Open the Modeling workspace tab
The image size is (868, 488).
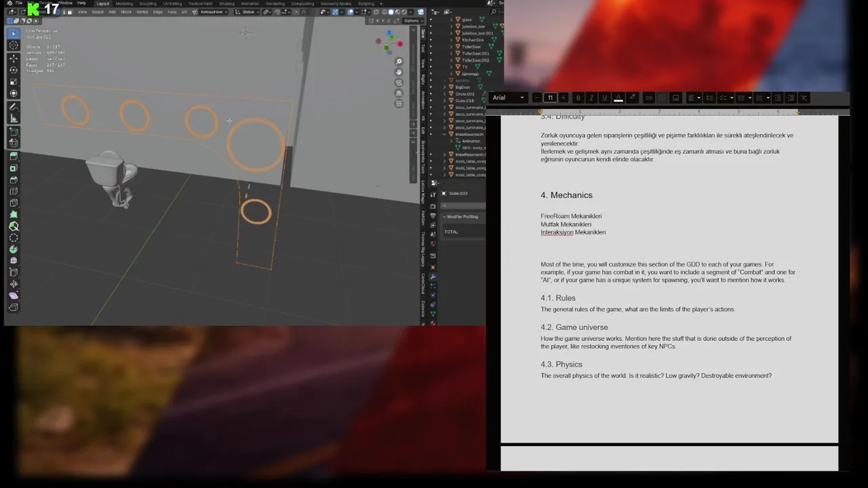(124, 3)
